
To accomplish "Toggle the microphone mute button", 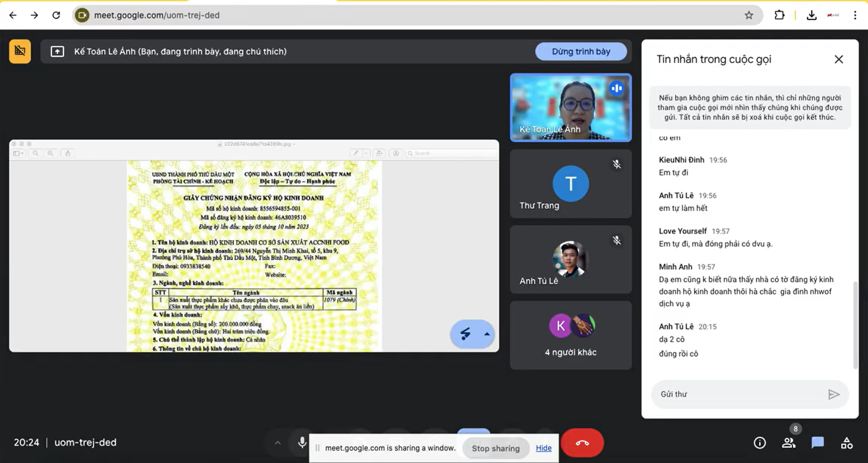I will click(302, 442).
